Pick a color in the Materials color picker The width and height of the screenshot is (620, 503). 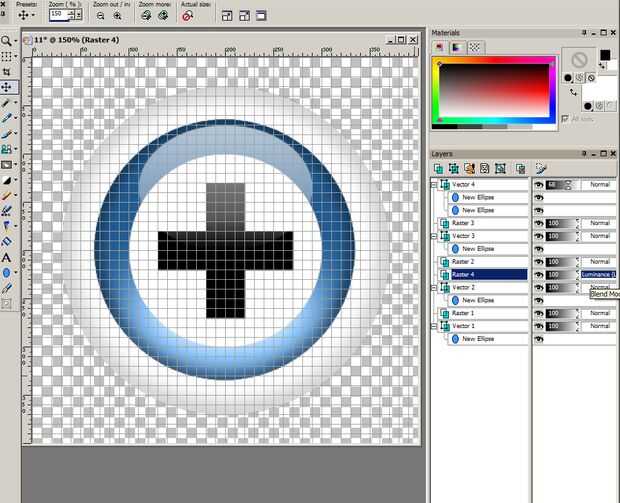(494, 90)
